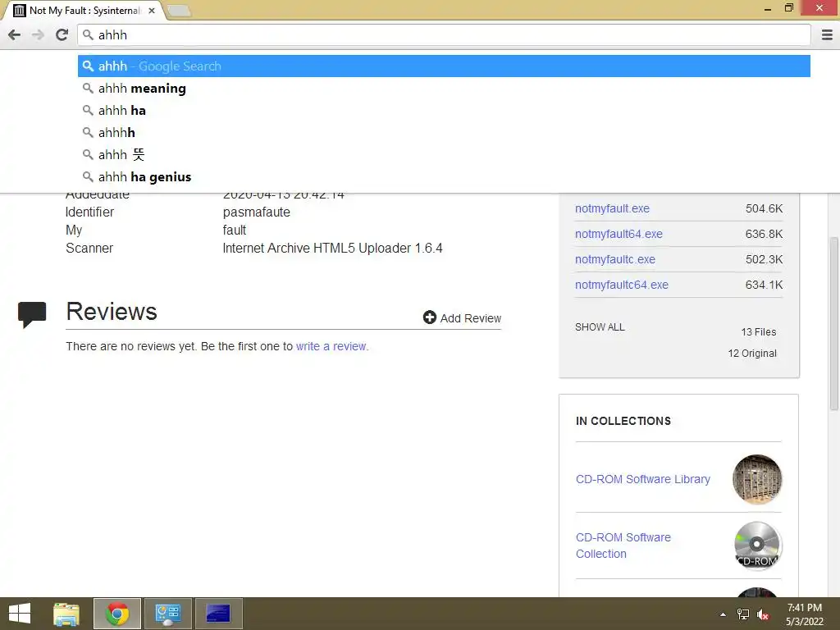
Task: Click the Reviews speech bubble icon
Action: pyautogui.click(x=32, y=314)
